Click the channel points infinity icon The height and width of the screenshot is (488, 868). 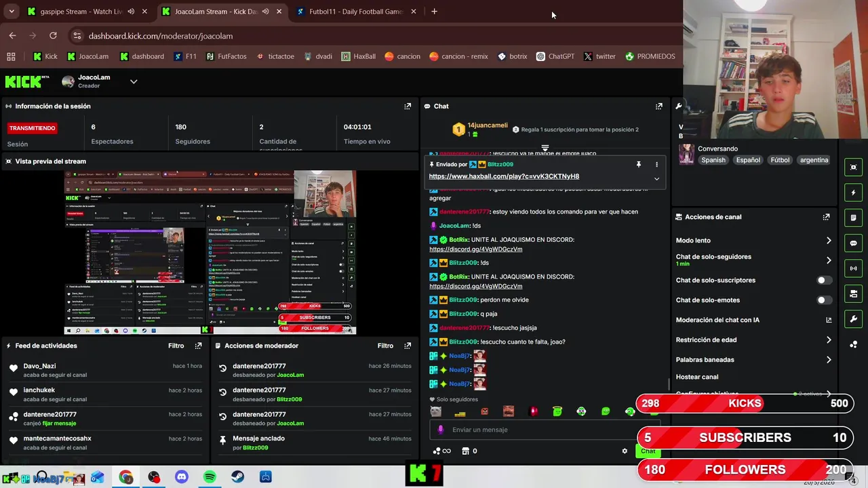coord(442,451)
